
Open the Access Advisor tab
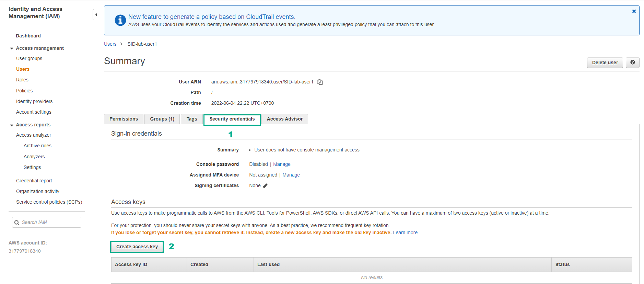[x=285, y=119]
